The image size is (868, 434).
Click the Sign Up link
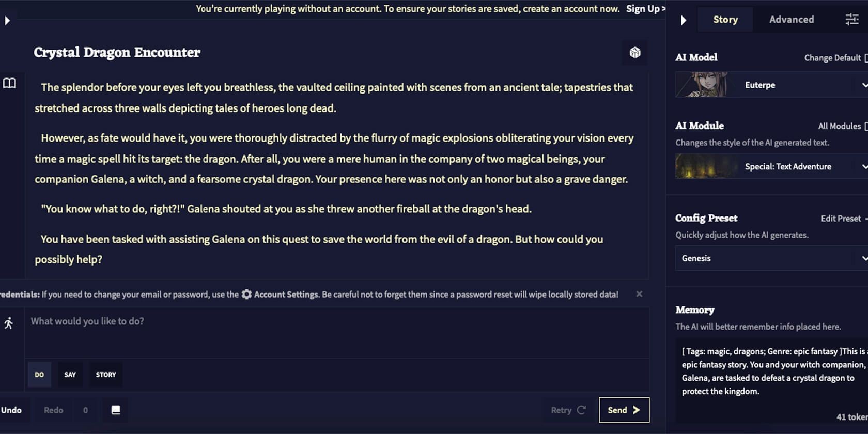(x=646, y=9)
